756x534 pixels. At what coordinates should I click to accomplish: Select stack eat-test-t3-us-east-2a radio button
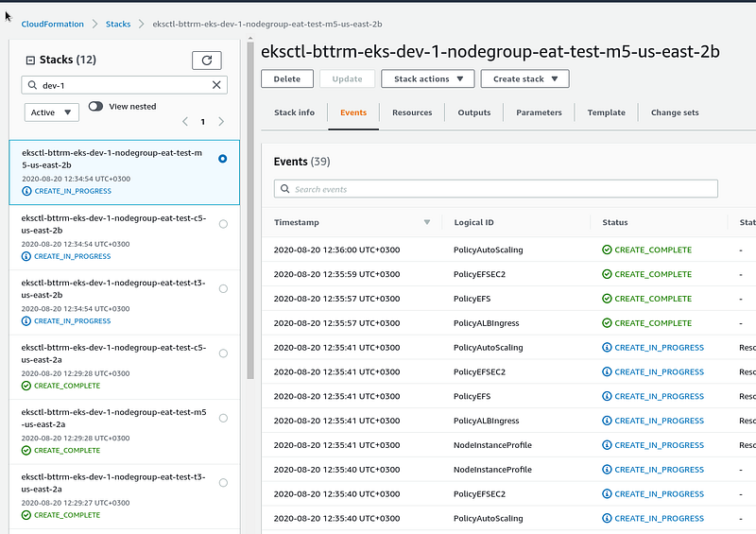point(223,482)
